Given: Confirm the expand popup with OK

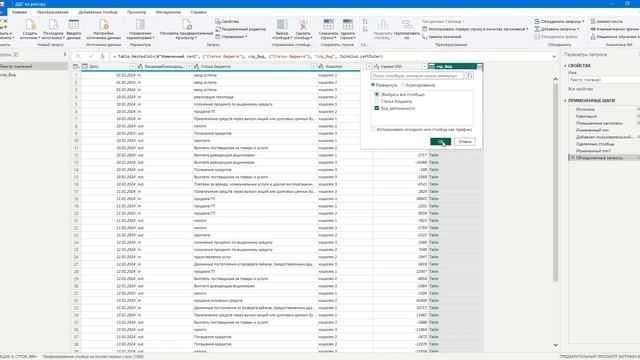Looking at the screenshot, I should 440,142.
